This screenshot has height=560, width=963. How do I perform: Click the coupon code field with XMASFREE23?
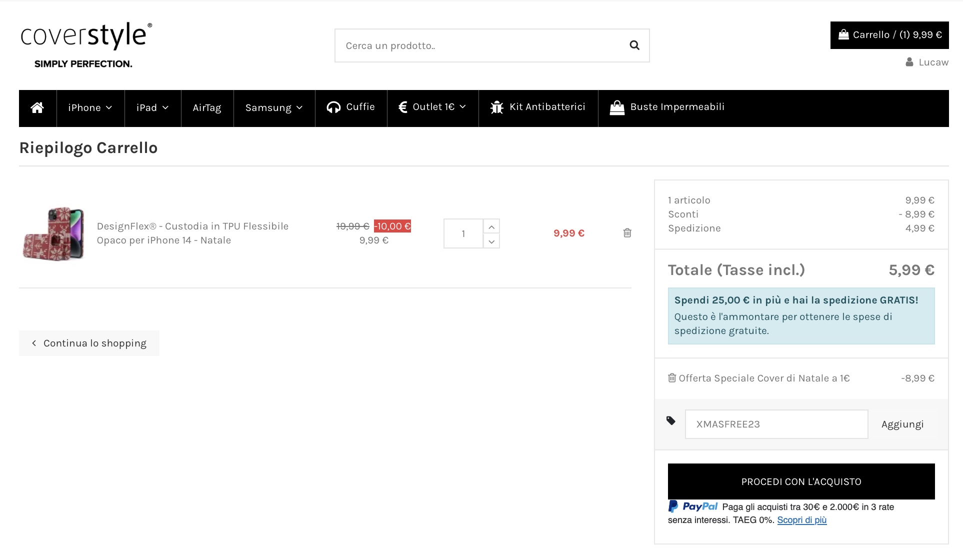(776, 424)
